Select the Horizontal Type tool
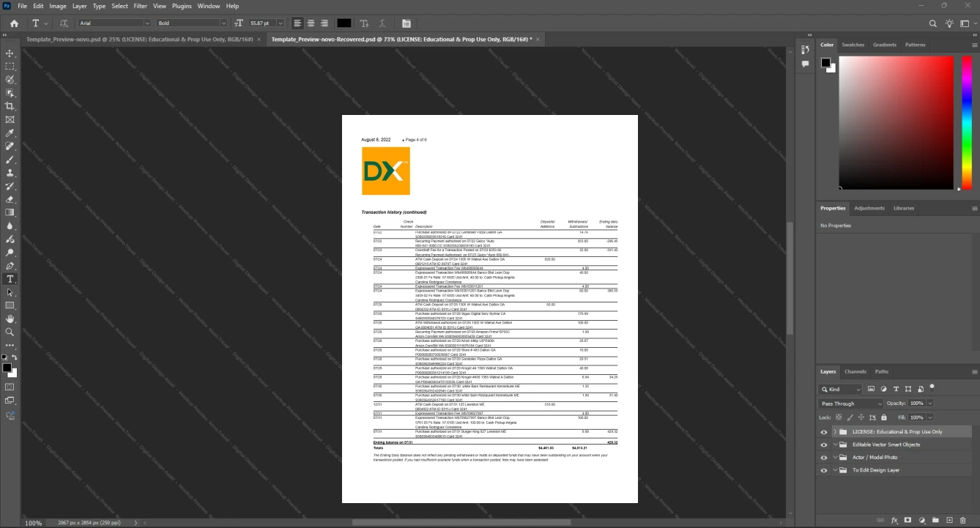This screenshot has height=528, width=980. [10, 279]
